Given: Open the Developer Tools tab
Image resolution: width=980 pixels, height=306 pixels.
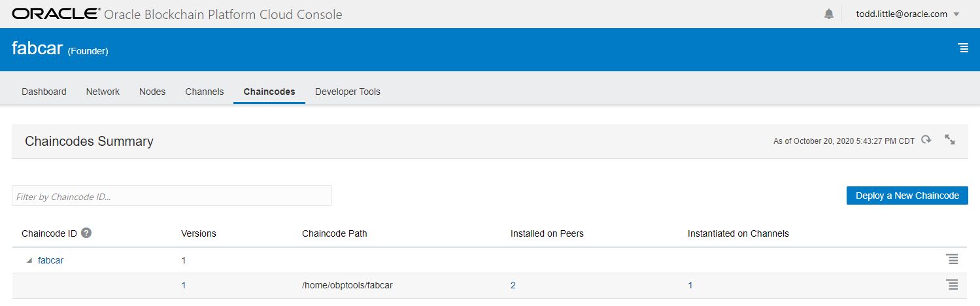Looking at the screenshot, I should [x=347, y=92].
